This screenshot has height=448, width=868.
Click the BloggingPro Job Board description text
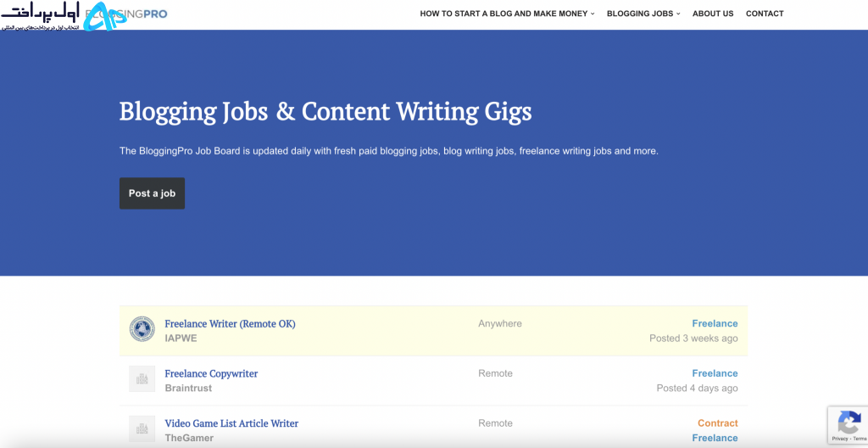(388, 151)
